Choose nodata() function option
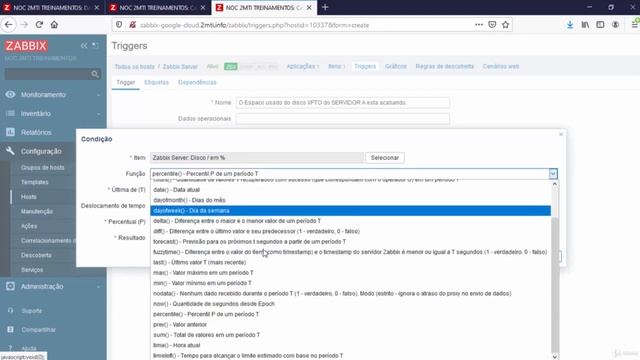The height and width of the screenshot is (360, 640). [x=351, y=293]
